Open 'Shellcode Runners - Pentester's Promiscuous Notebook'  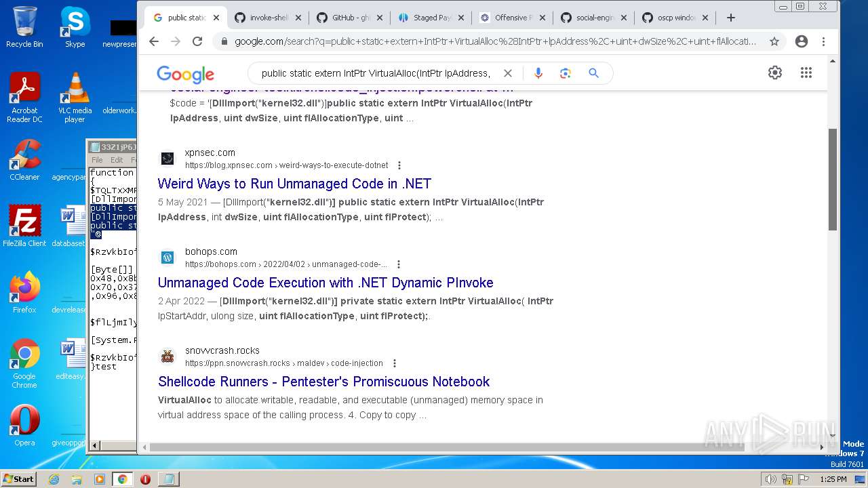323,382
